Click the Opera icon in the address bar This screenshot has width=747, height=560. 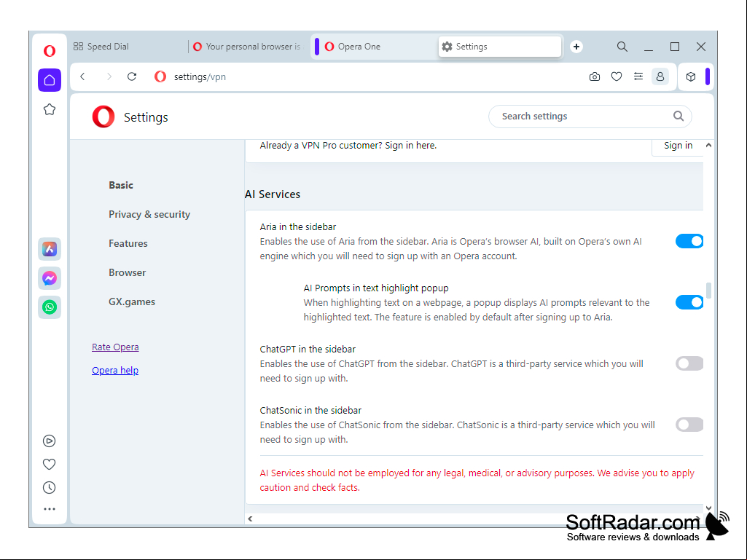click(160, 76)
